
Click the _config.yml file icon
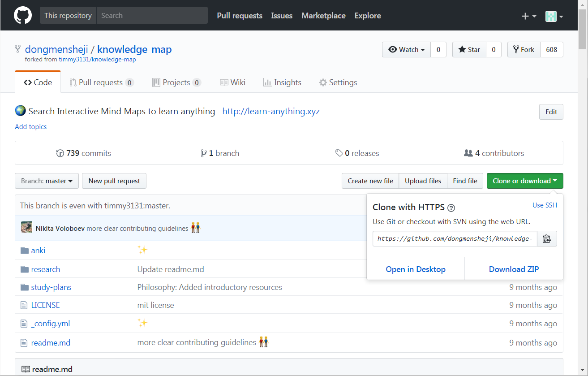24,324
